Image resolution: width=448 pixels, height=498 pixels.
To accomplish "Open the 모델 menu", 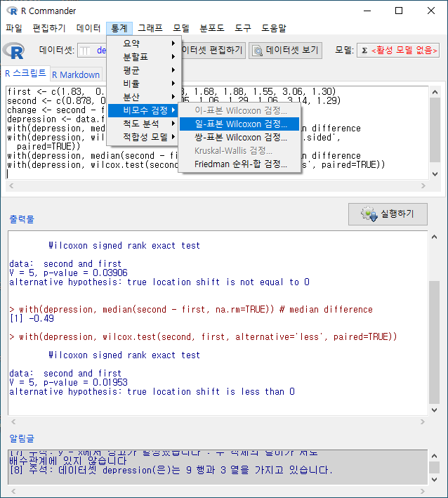I will pyautogui.click(x=181, y=28).
